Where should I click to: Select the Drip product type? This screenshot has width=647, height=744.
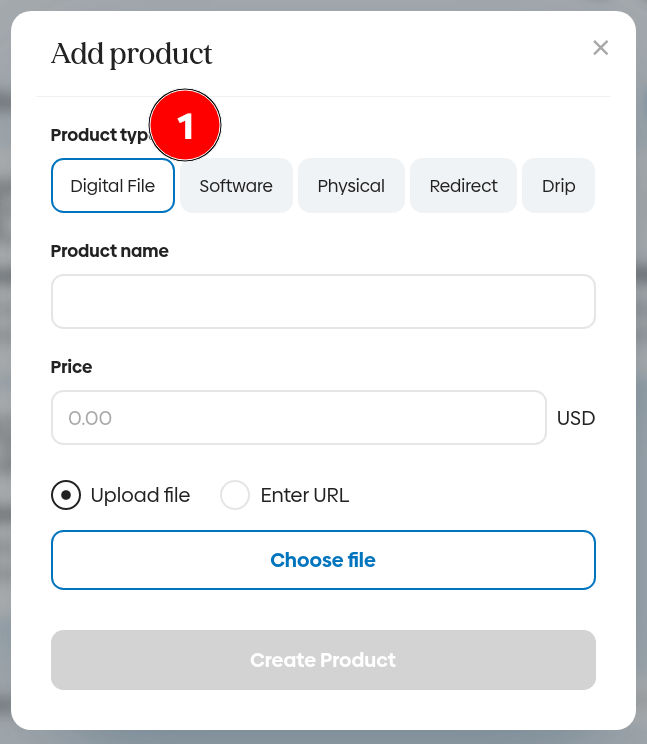pos(558,186)
